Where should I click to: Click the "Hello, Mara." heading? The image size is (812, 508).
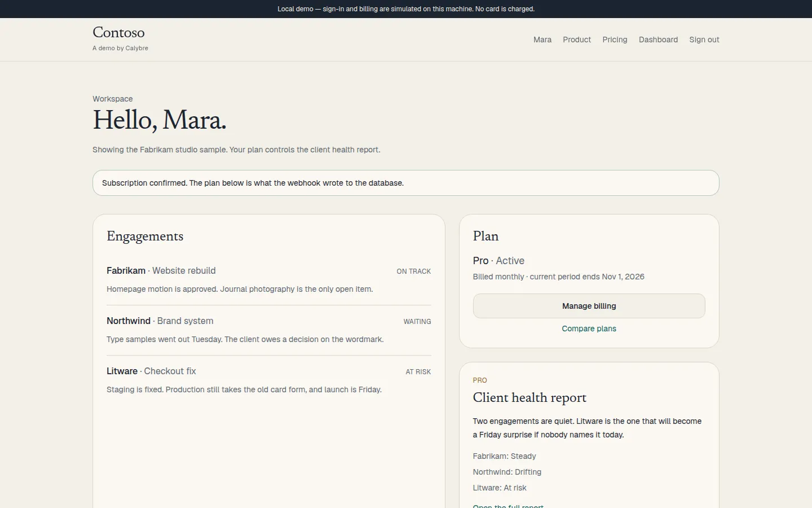160,120
